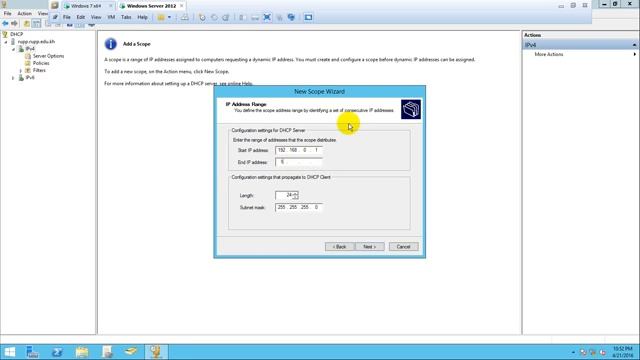Open PowerShell from the taskbar

point(57,352)
